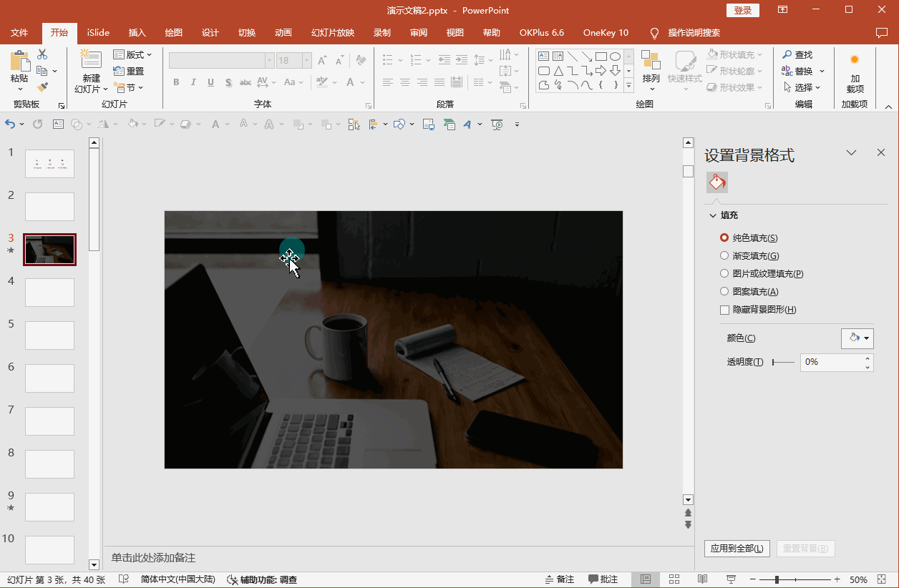Image resolution: width=899 pixels, height=588 pixels.
Task: Click the Format Painter brush icon
Action: (42, 87)
